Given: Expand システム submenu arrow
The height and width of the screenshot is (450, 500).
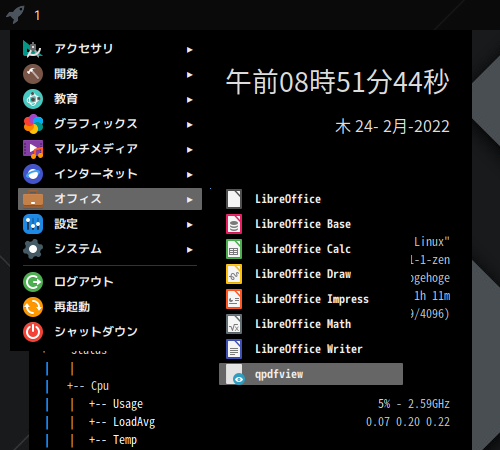Looking at the screenshot, I should [190, 250].
